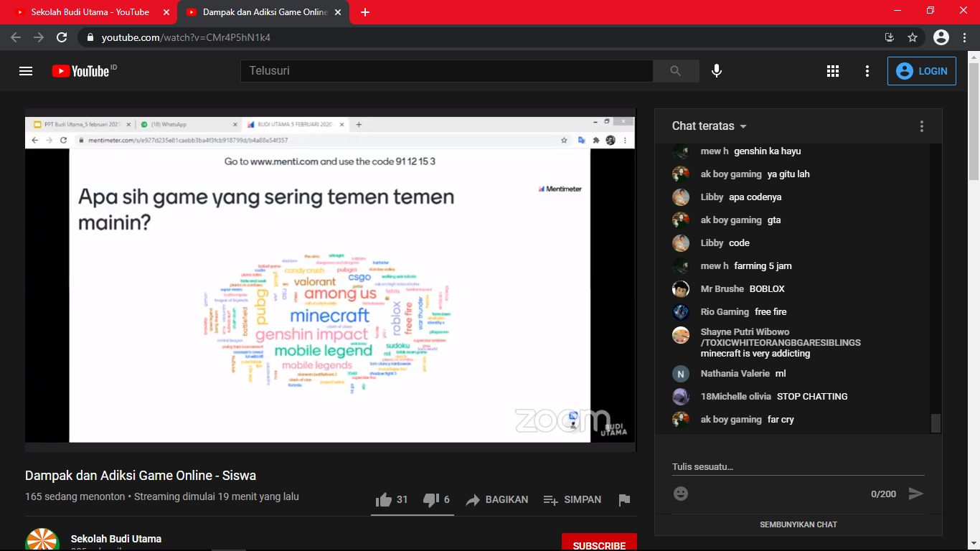
Task: Click the search magnifier button
Action: pyautogui.click(x=675, y=71)
